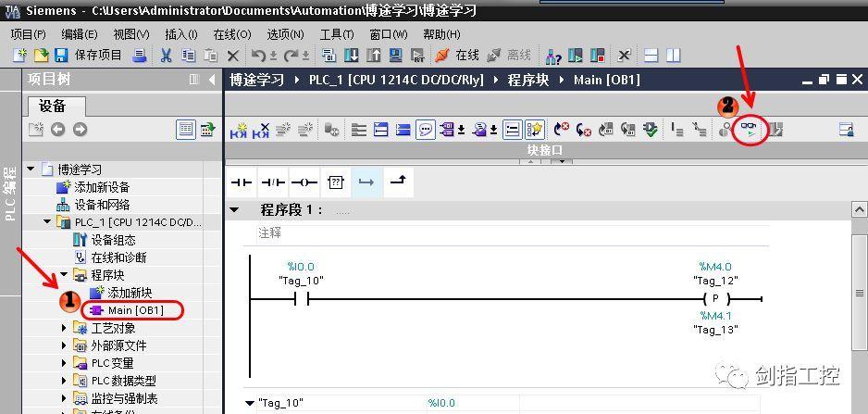Collapse 程序段 1 network
Screen dimensions: 868x414
[x=235, y=210]
